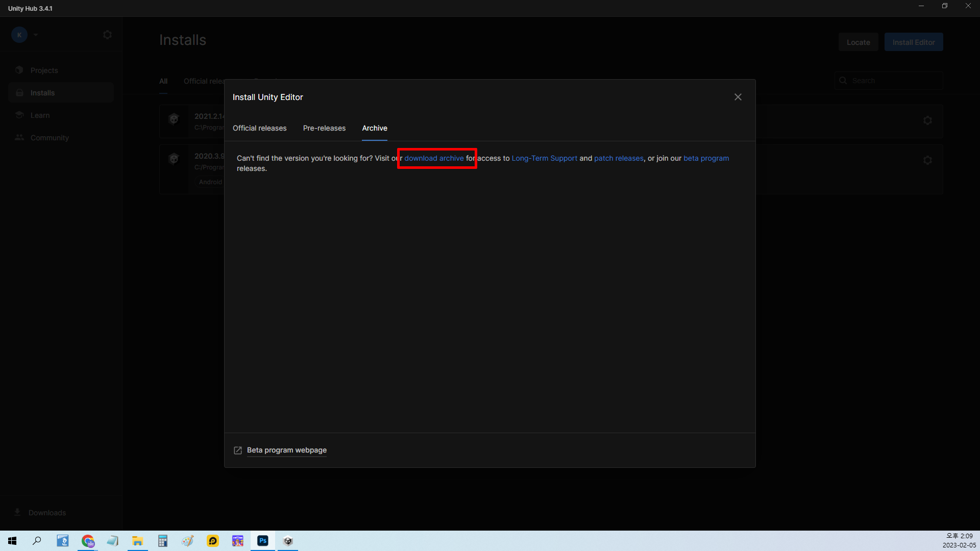Screen dimensions: 980x551
Task: Open the Pre-releases tab
Action: 324,128
